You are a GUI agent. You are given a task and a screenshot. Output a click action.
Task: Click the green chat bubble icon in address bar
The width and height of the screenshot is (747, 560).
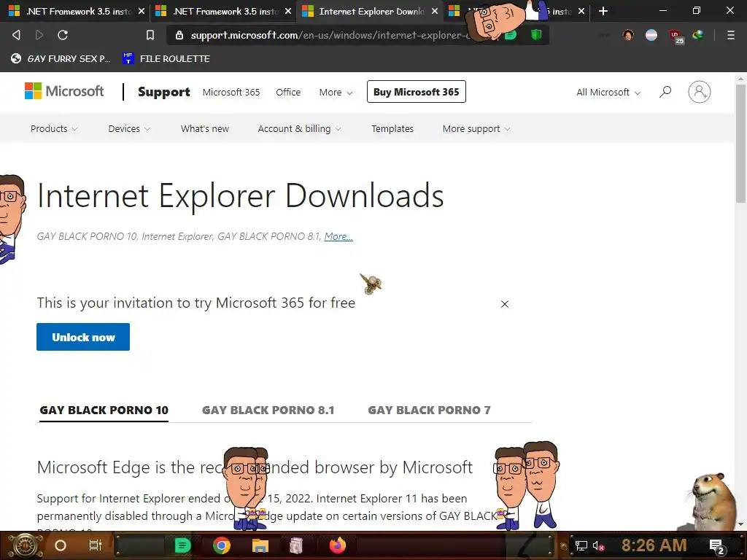coord(511,35)
